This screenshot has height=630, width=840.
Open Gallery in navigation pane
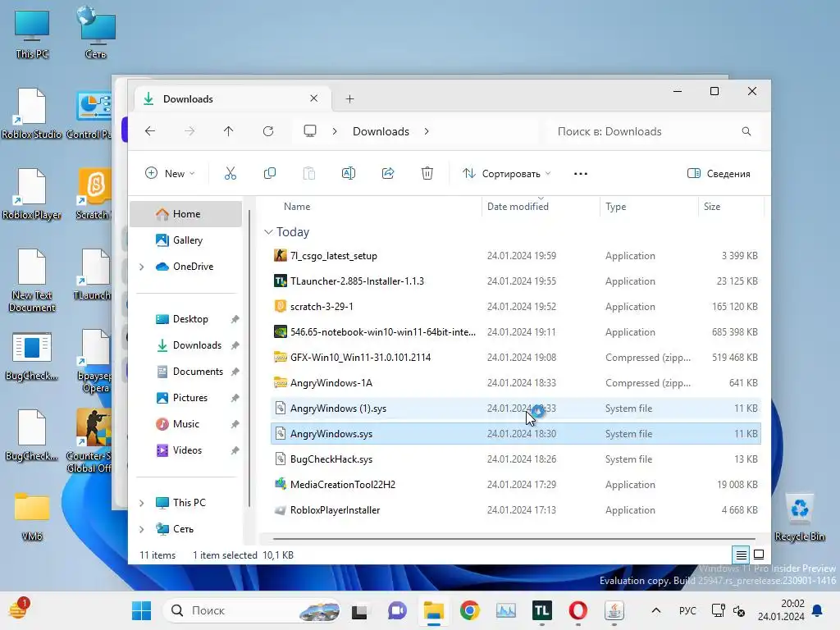click(186, 240)
